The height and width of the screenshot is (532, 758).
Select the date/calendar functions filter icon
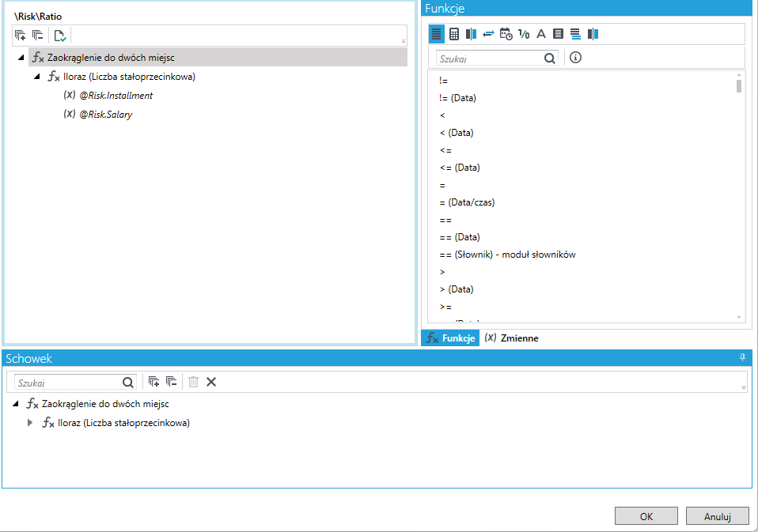click(506, 34)
